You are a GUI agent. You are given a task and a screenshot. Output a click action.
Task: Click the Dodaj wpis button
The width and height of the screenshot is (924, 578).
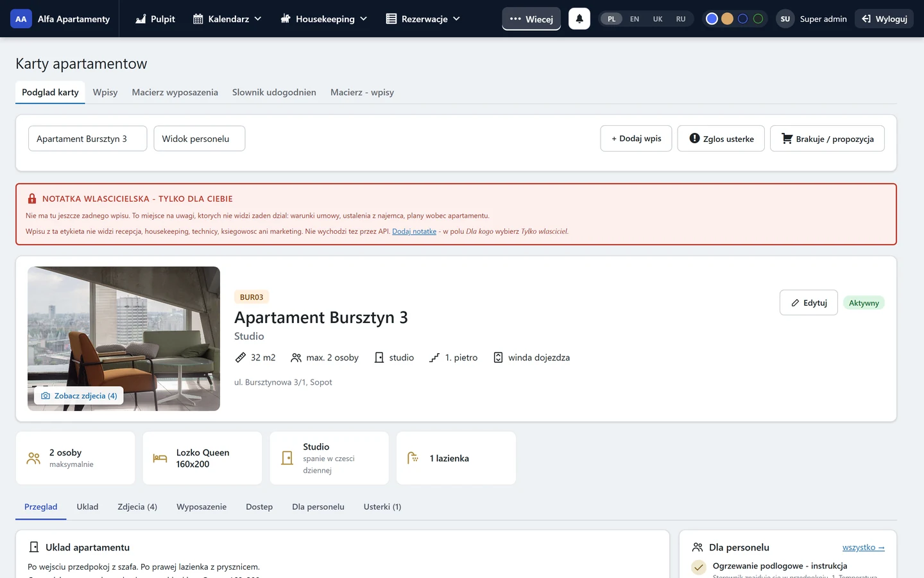point(636,139)
